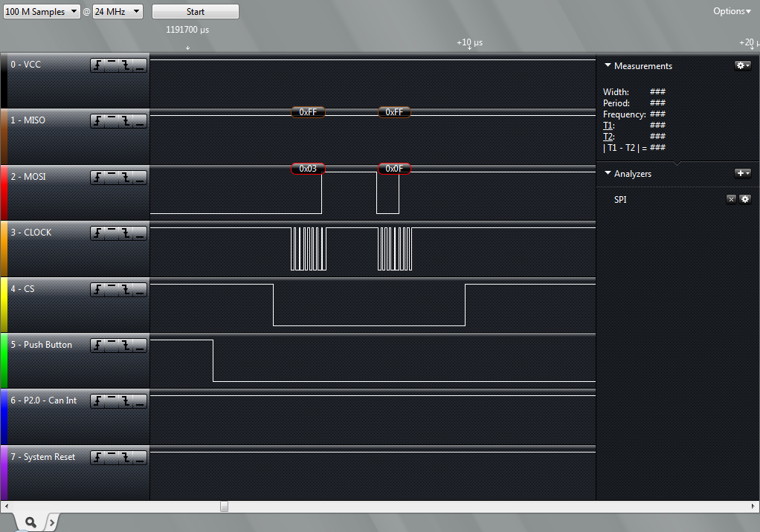Screen dimensions: 760x532
Task: Click the +10 µs timeline marker
Action: (469, 42)
